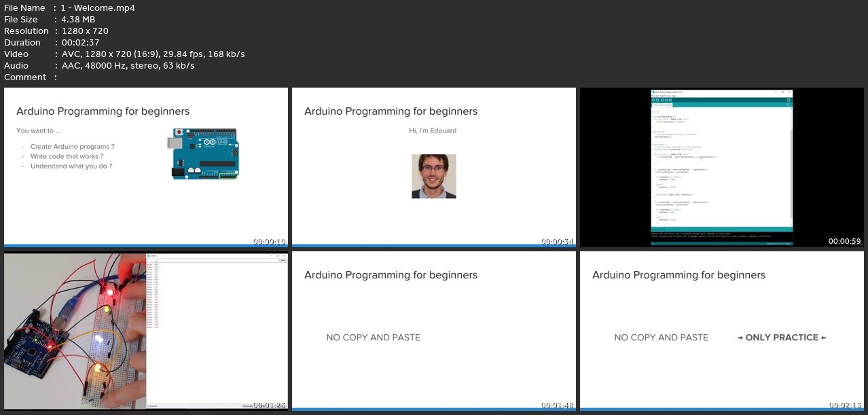Select the audio info line starting with AAC
The width and height of the screenshot is (868, 415).
click(128, 66)
